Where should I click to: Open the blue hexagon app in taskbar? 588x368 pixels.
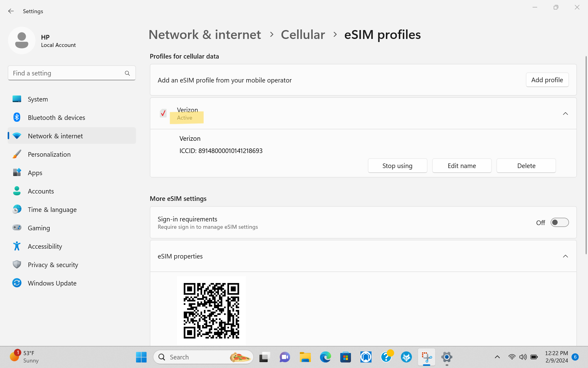point(366,357)
